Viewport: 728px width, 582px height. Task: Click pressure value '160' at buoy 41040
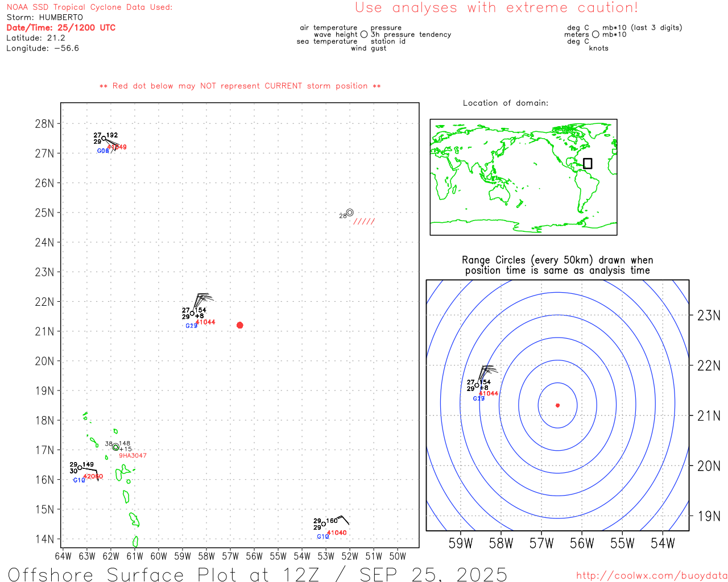pos(332,521)
